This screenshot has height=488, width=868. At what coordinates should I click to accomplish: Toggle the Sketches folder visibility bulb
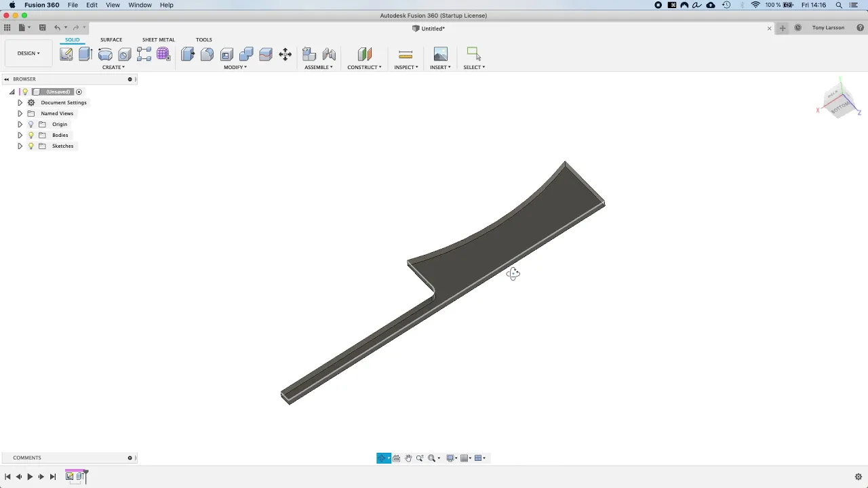pyautogui.click(x=31, y=146)
